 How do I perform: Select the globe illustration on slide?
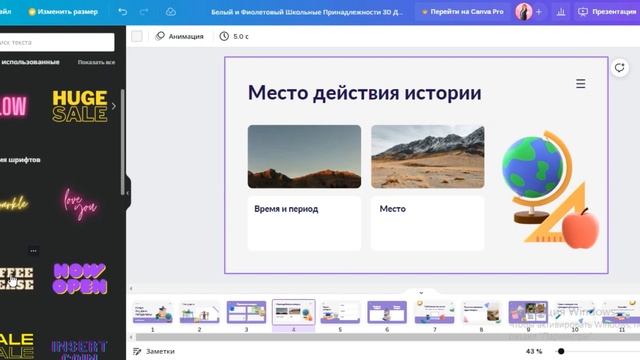(x=537, y=177)
